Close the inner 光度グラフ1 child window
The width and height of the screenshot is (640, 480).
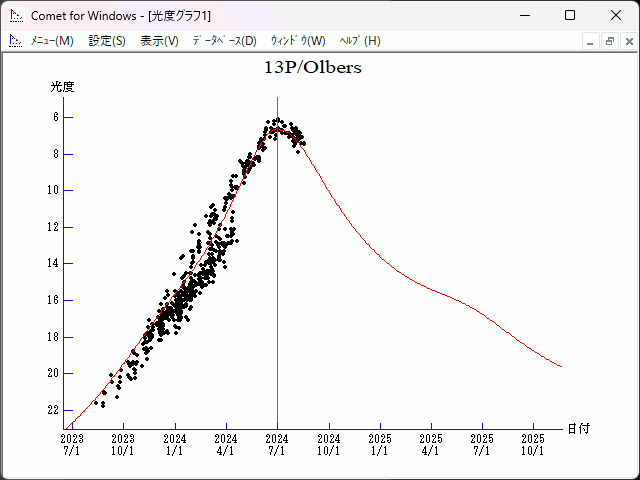coord(629,41)
